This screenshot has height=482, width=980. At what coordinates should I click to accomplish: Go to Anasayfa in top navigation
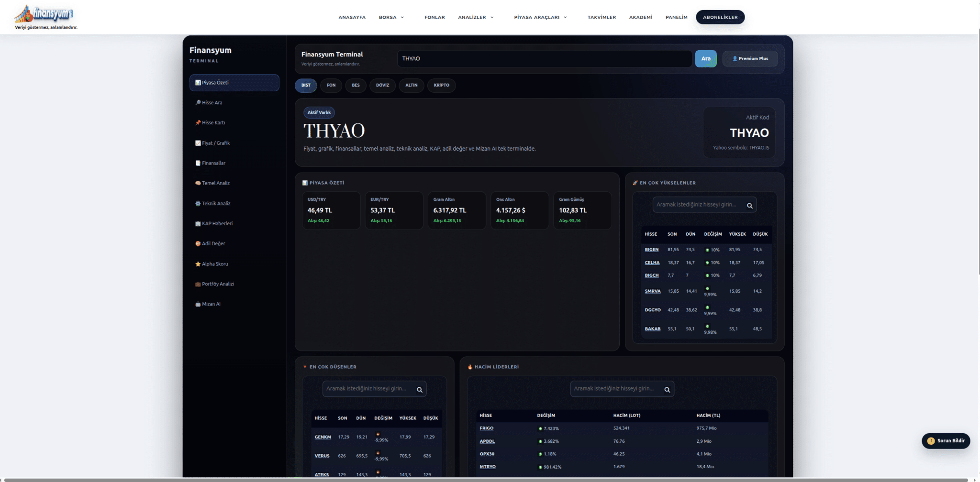(352, 17)
